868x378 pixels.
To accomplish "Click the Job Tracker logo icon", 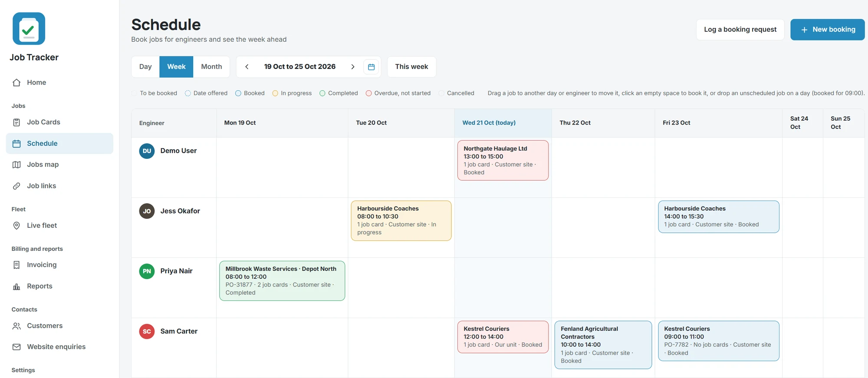I will point(29,29).
